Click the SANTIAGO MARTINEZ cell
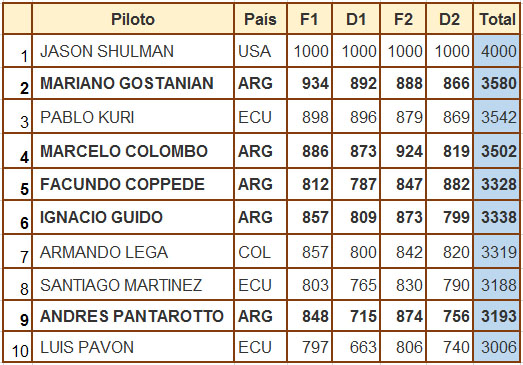Viewport: 523px width, 365px height. point(133,285)
